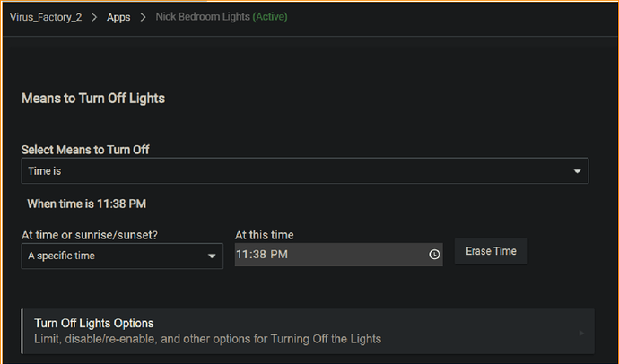Expand the Turn Off Lights Options section

305,331
